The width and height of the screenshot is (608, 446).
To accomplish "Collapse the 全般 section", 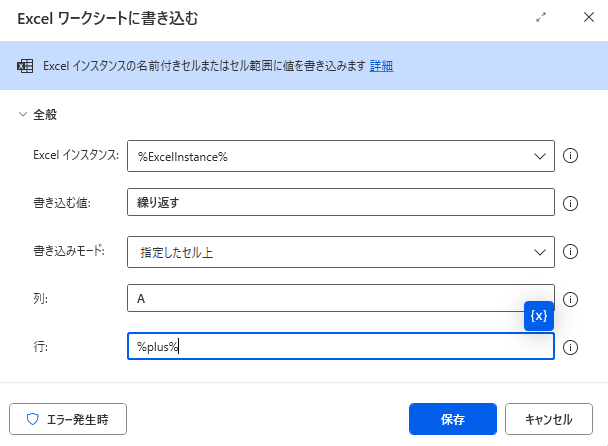I will point(23,114).
